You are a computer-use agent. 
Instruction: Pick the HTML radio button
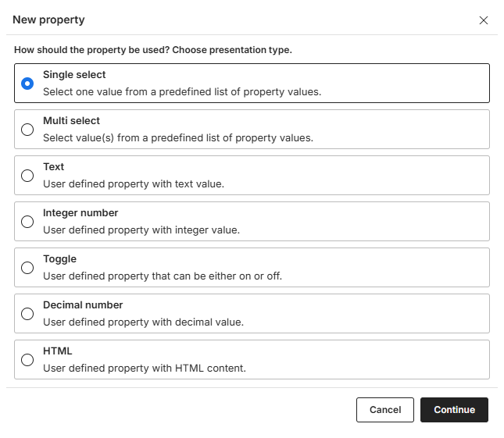[x=27, y=360]
